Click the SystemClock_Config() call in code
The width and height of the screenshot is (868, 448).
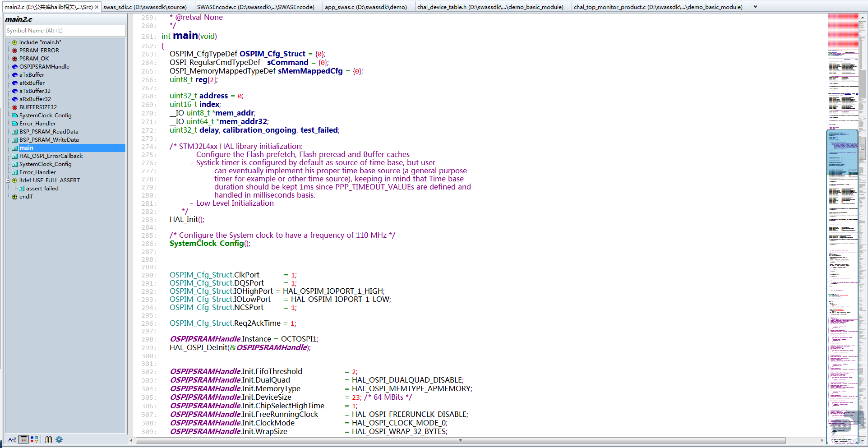(207, 244)
